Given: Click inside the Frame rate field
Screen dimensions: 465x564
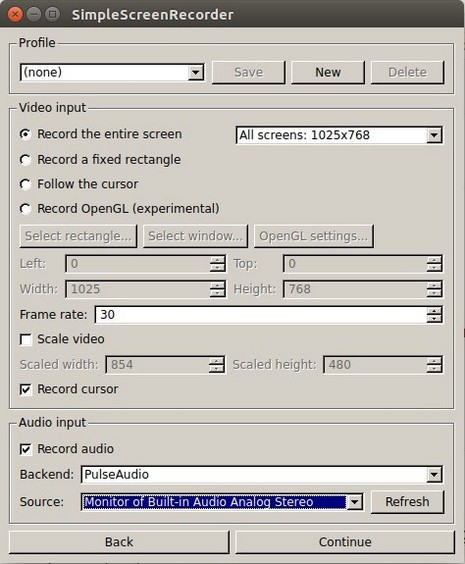Looking at the screenshot, I should click(x=261, y=315).
